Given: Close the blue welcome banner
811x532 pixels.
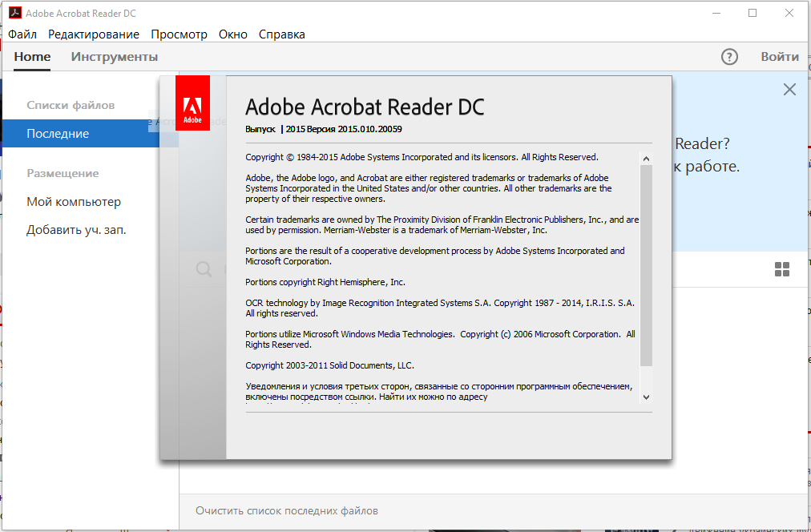Looking at the screenshot, I should pos(789,90).
